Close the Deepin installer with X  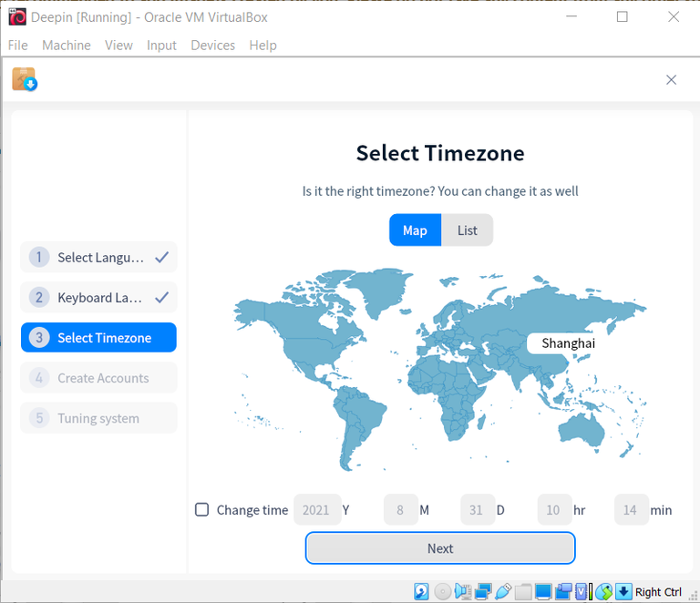tap(671, 80)
